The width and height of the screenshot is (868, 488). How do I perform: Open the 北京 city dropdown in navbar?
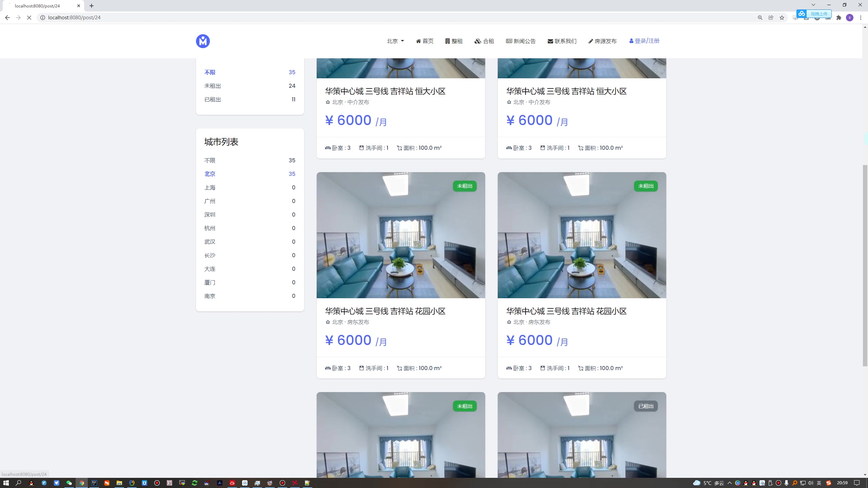click(x=395, y=41)
